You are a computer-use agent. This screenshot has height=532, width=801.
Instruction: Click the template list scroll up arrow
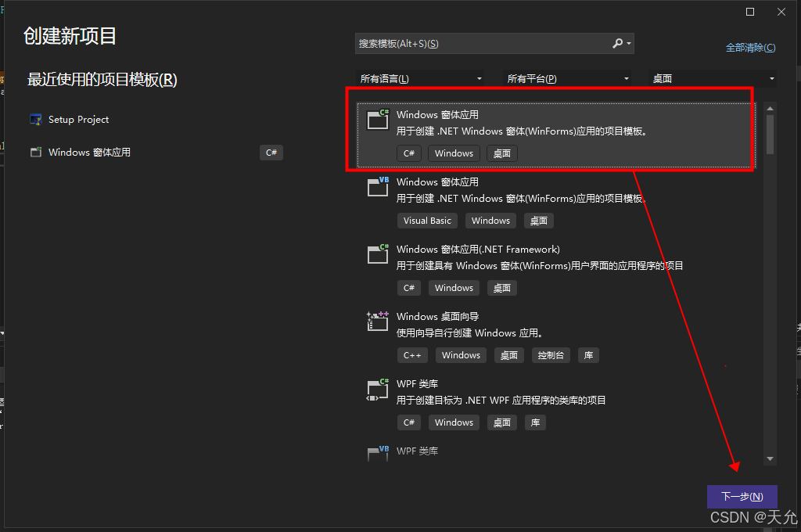(x=770, y=108)
